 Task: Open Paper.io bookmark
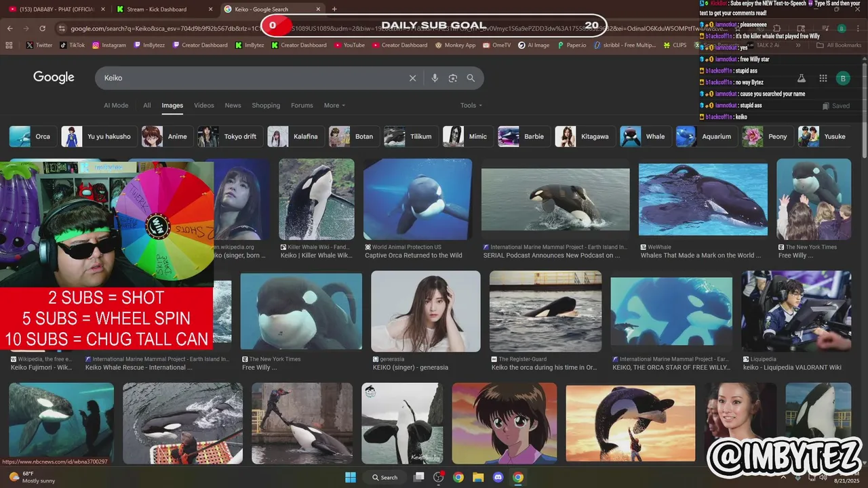572,45
